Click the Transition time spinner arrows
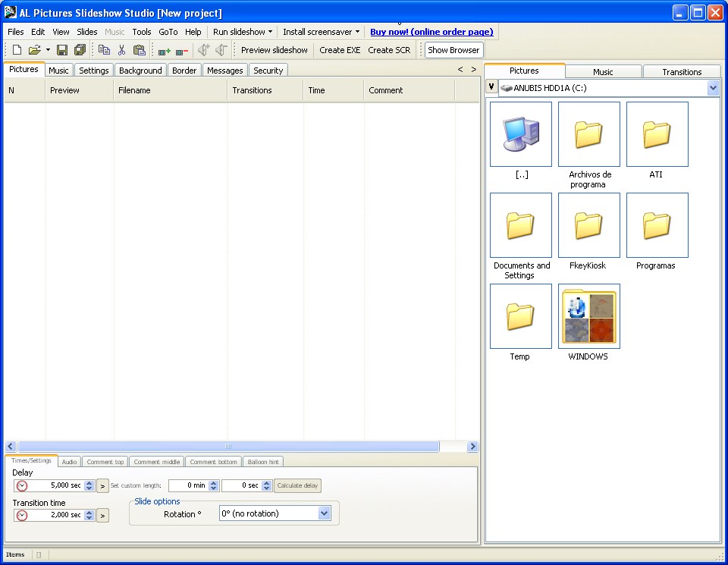728x565 pixels. pos(89,515)
